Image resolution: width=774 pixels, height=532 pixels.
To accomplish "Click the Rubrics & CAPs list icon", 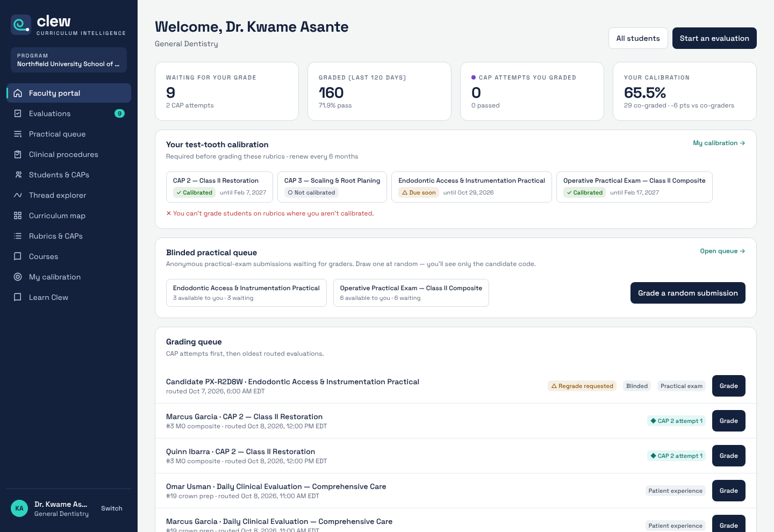I will pyautogui.click(x=18, y=236).
